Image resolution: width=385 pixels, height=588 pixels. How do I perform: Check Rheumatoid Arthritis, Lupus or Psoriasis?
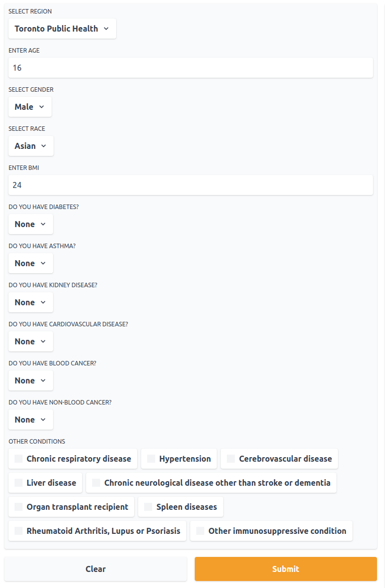pos(19,531)
